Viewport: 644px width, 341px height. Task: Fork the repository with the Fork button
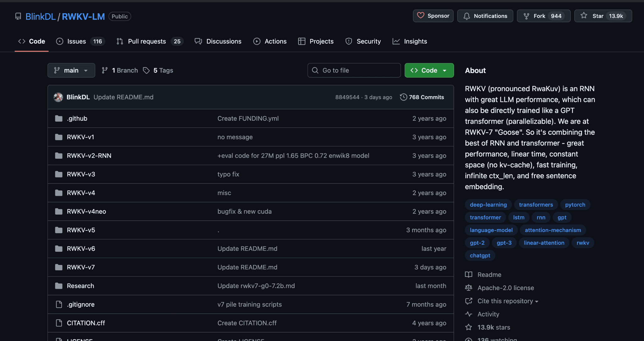pyautogui.click(x=543, y=16)
